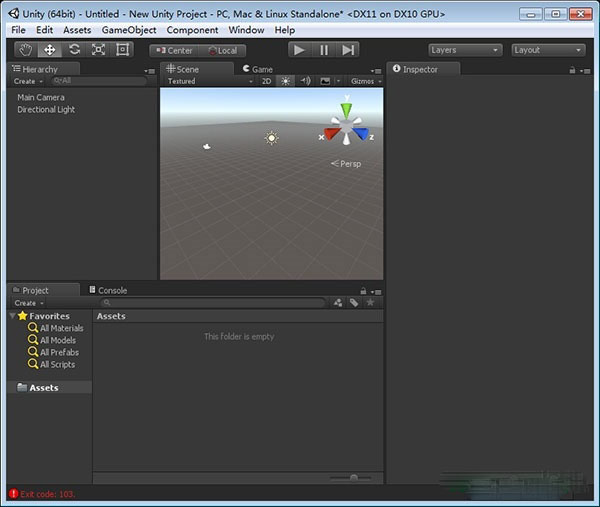Toggle scene lighting sun icon
Screen dimensions: 600x507
tap(286, 81)
